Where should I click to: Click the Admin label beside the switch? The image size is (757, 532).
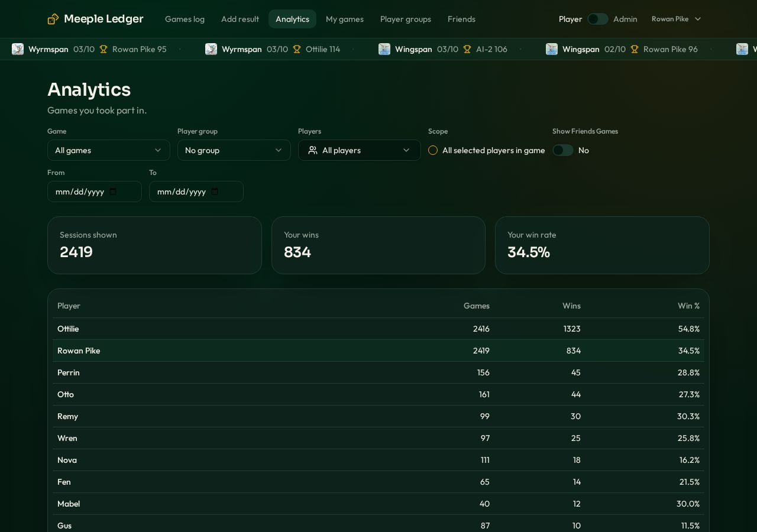625,19
